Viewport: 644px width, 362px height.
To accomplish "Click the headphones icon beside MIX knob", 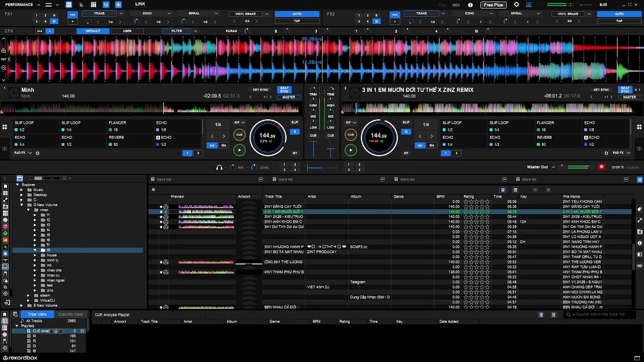I will [219, 167].
